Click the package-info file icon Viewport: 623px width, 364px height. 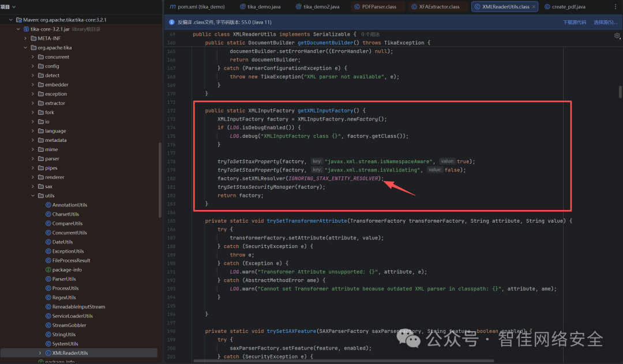pyautogui.click(x=48, y=269)
